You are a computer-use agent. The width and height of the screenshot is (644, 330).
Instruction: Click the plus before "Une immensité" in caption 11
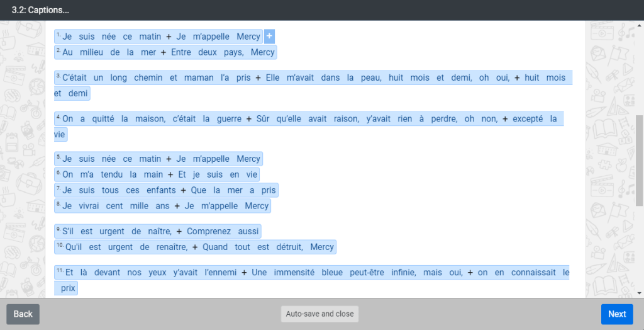(x=244, y=273)
